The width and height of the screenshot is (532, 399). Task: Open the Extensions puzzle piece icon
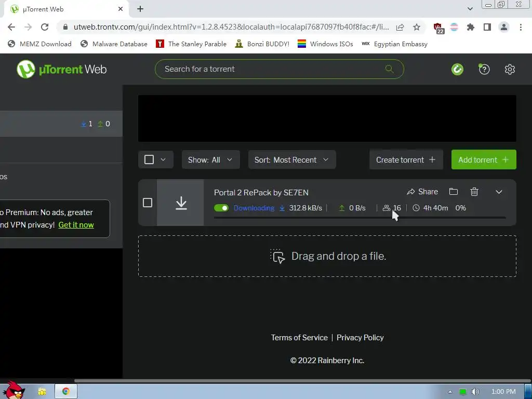click(x=471, y=27)
